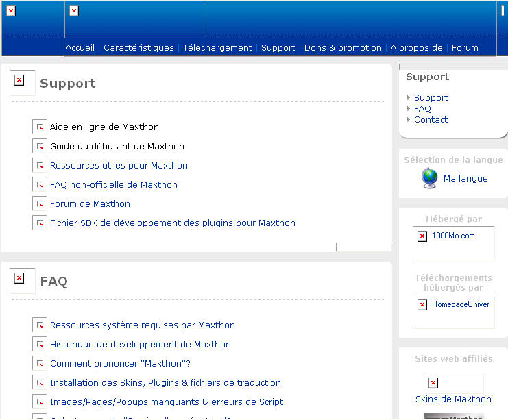Click the Support section heading text
The width and height of the screenshot is (508, 420).
pyautogui.click(x=68, y=83)
